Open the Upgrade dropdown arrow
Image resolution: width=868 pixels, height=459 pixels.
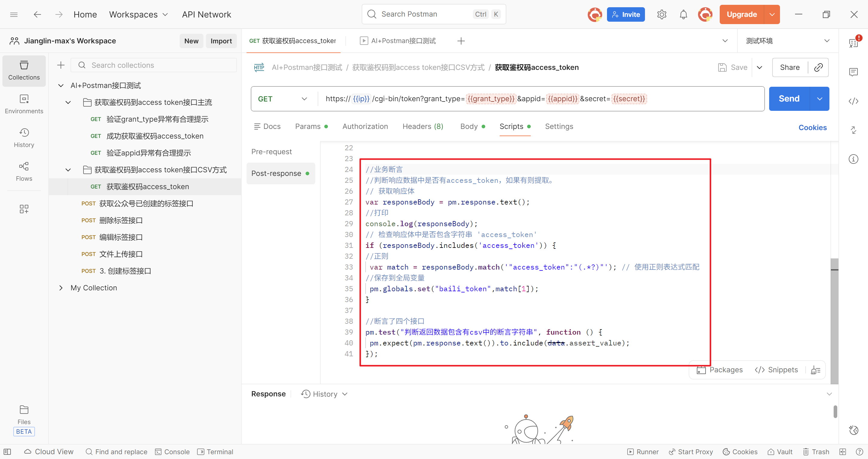(772, 14)
